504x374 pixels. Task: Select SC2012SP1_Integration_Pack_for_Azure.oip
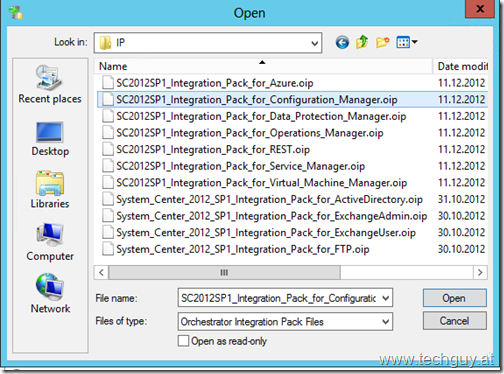tap(215, 83)
